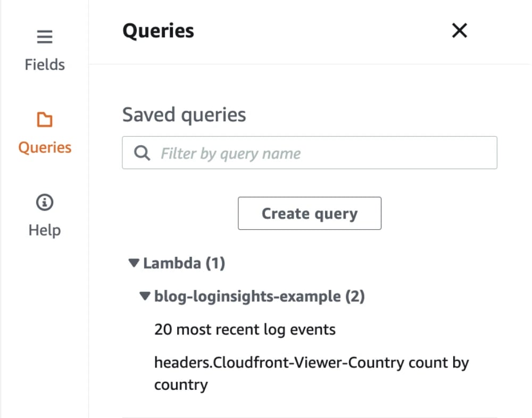Click inside the Filter by query name field
The image size is (532, 418).
(x=293, y=153)
